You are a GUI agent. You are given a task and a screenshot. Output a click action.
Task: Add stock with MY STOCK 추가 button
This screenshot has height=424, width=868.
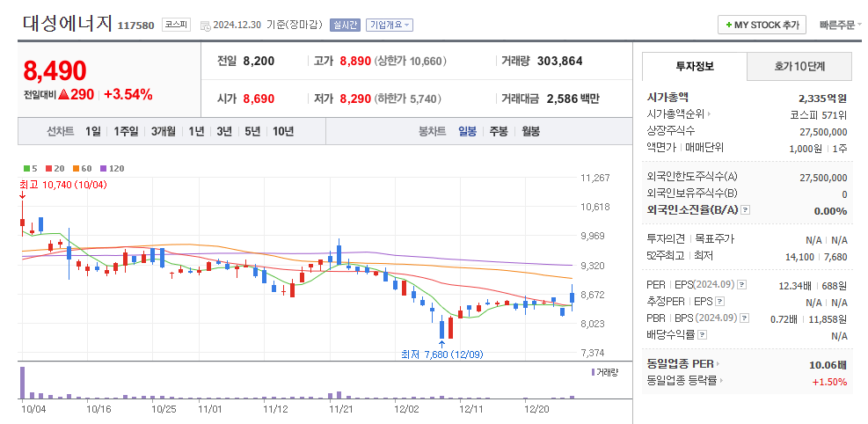point(762,25)
